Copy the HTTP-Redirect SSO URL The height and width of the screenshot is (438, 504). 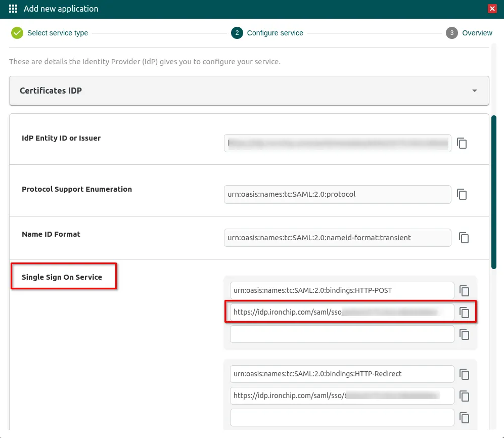(465, 396)
